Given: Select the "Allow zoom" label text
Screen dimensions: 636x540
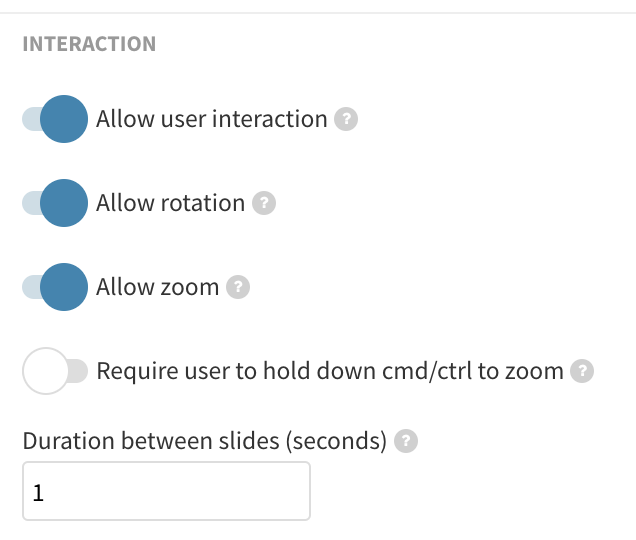Looking at the screenshot, I should 157,288.
